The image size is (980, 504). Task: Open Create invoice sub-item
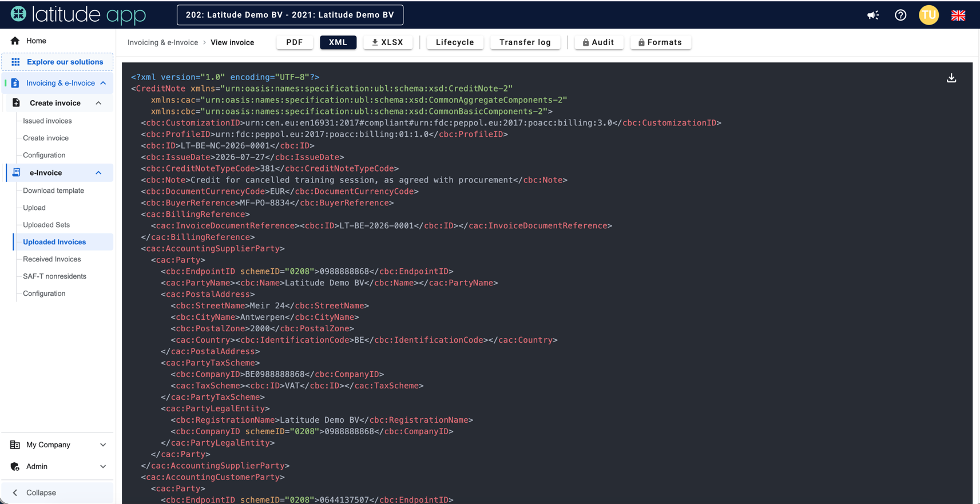coord(46,138)
